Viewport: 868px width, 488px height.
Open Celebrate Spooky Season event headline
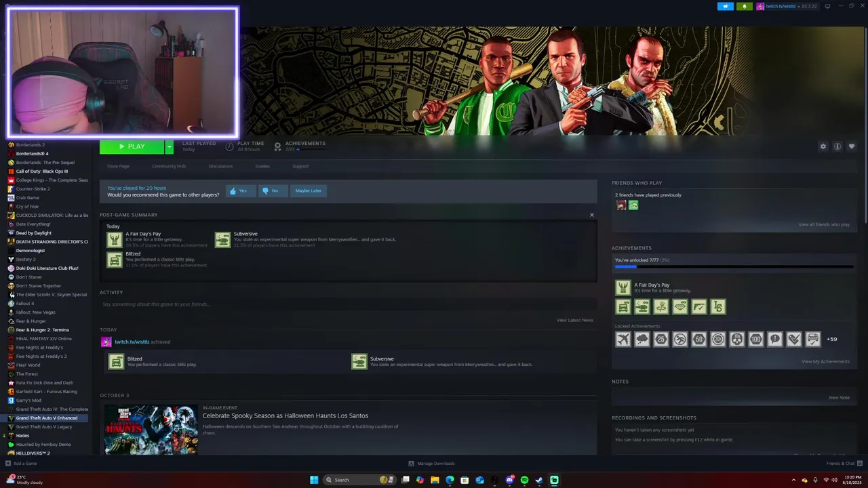click(285, 415)
